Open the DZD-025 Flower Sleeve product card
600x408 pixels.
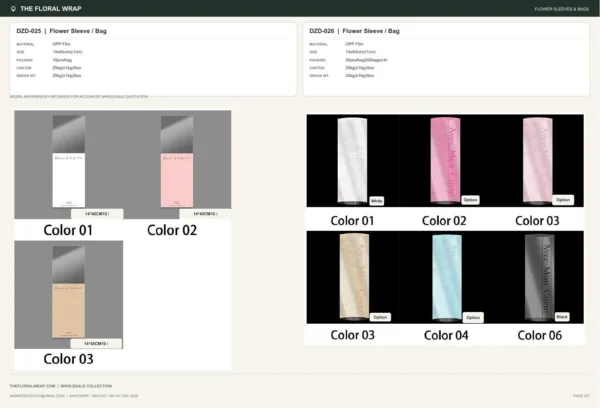point(153,59)
